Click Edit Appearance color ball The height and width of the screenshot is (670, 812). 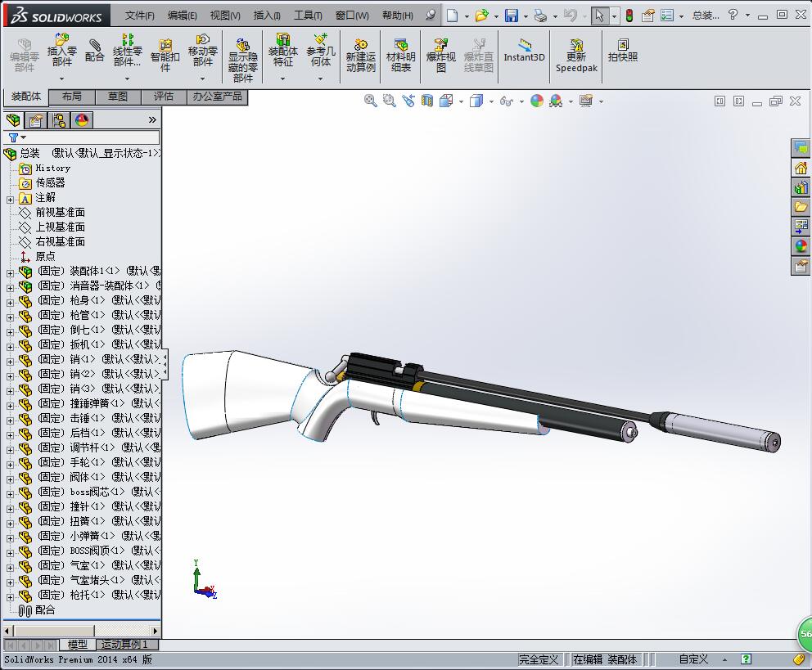tap(537, 101)
